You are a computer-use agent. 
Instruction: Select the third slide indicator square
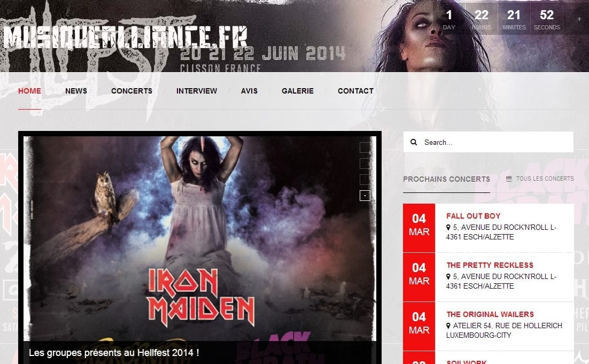tap(365, 180)
